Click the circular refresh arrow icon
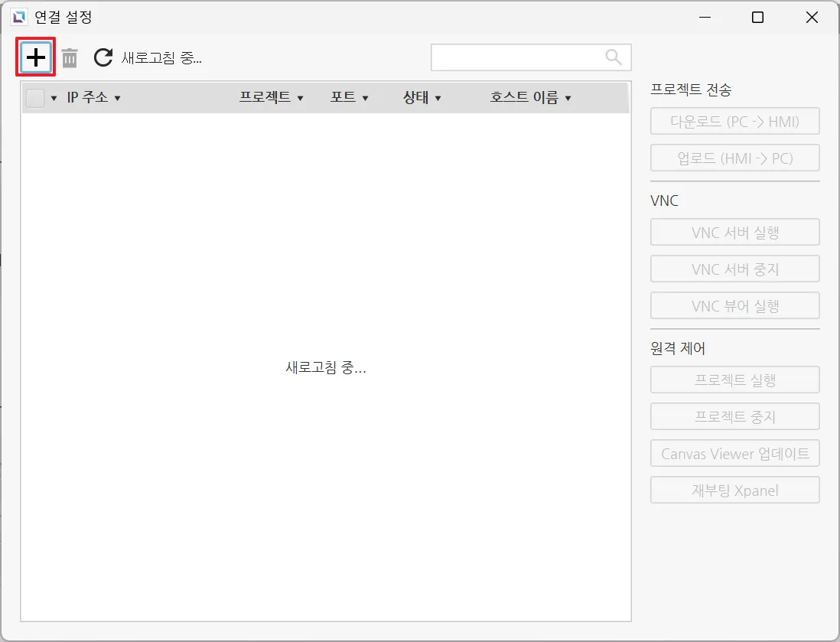 (103, 57)
